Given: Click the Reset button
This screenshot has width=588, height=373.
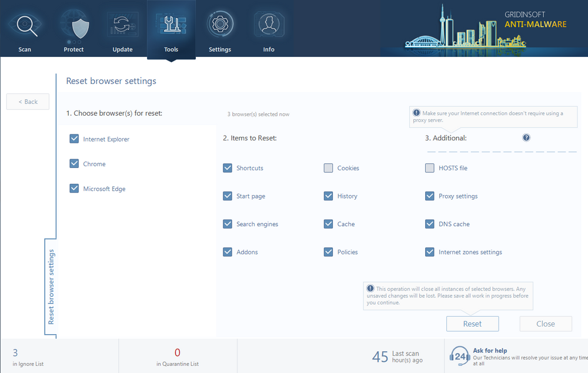Looking at the screenshot, I should (x=472, y=324).
